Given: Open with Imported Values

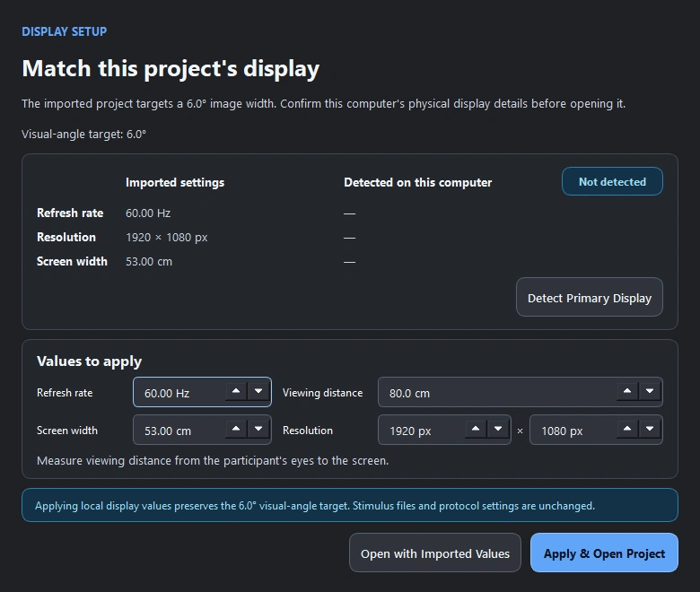Looking at the screenshot, I should click(435, 553).
